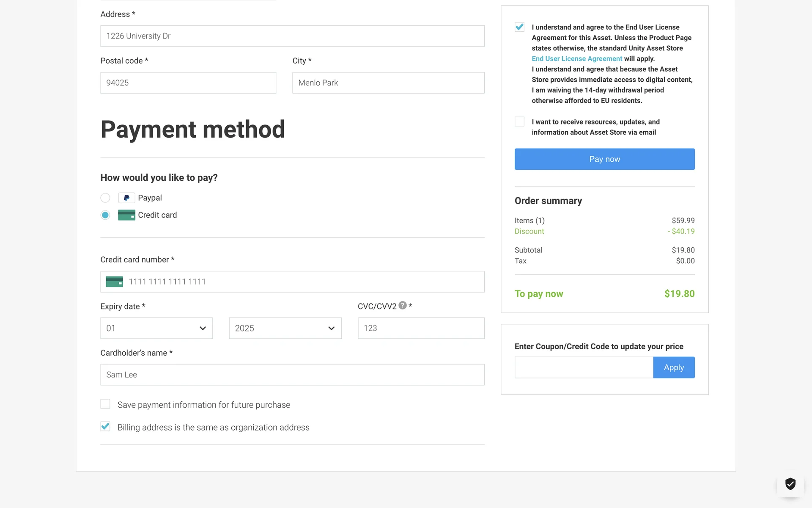Image resolution: width=812 pixels, height=508 pixels.
Task: Open the expiry month dropdown showing 01
Action: 156,328
